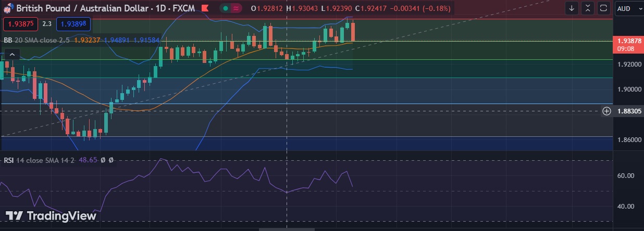The width and height of the screenshot is (644, 231).
Task: Click the RSI scale label 40.00
Action: coord(625,207)
